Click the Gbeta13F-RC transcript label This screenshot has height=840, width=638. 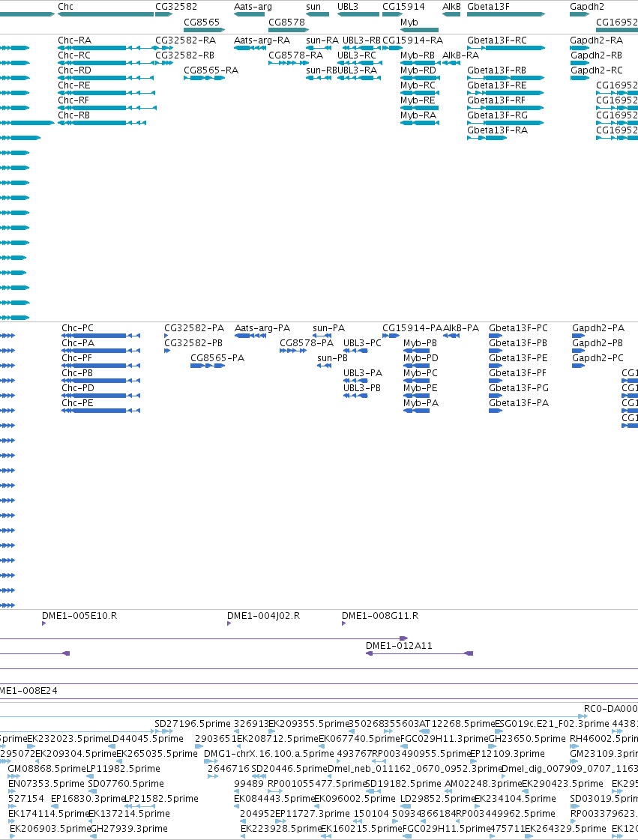coord(497,40)
